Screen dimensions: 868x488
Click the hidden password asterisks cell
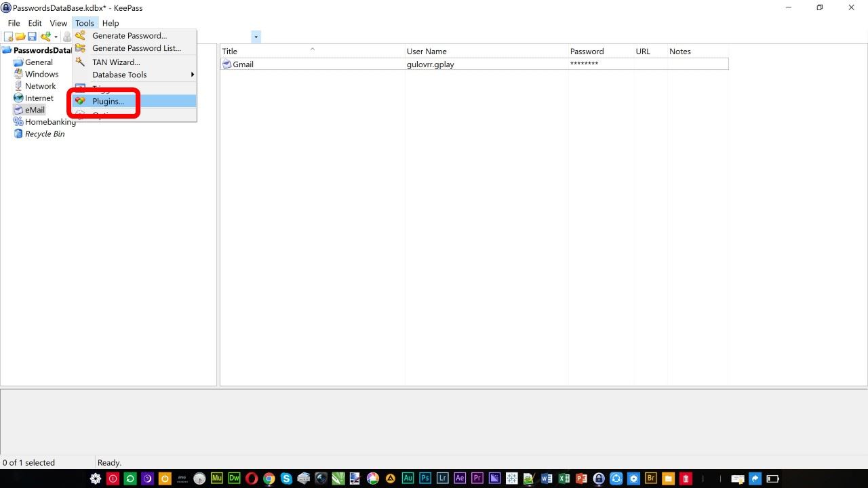pos(584,64)
